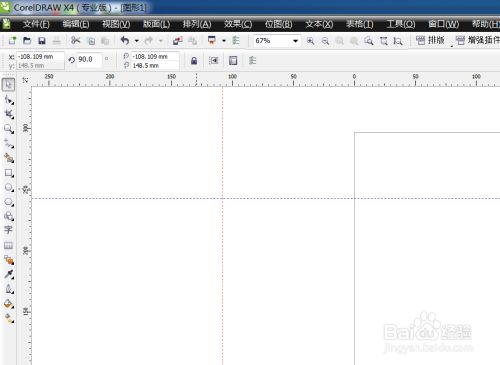Select the Interactive Fill tool
Viewport: 500px width, 365px height.
click(x=9, y=318)
